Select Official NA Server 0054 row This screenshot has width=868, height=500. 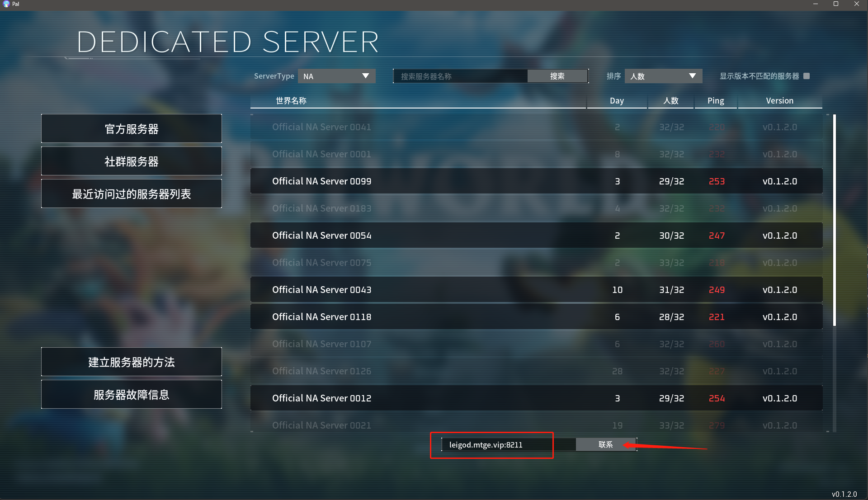click(536, 236)
